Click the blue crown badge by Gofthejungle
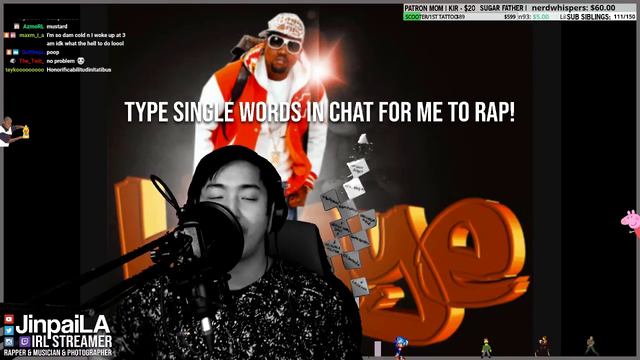Screen dimensions: 640x360 coord(16,52)
